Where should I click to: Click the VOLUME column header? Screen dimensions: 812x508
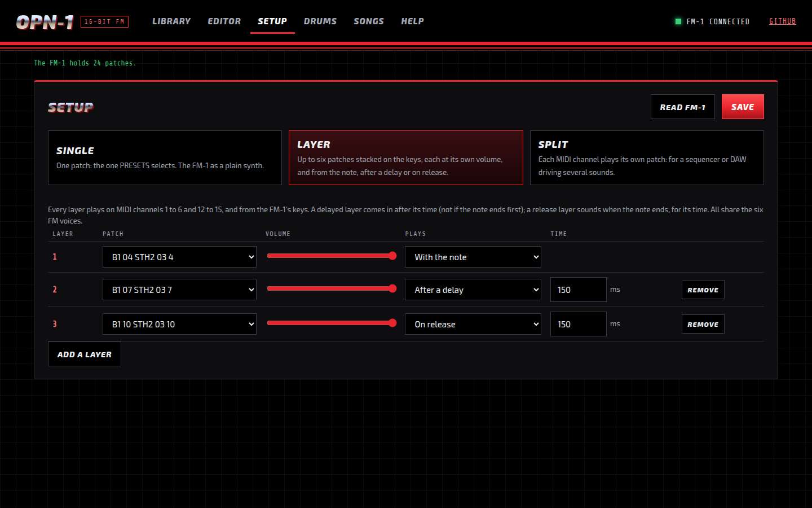point(278,234)
